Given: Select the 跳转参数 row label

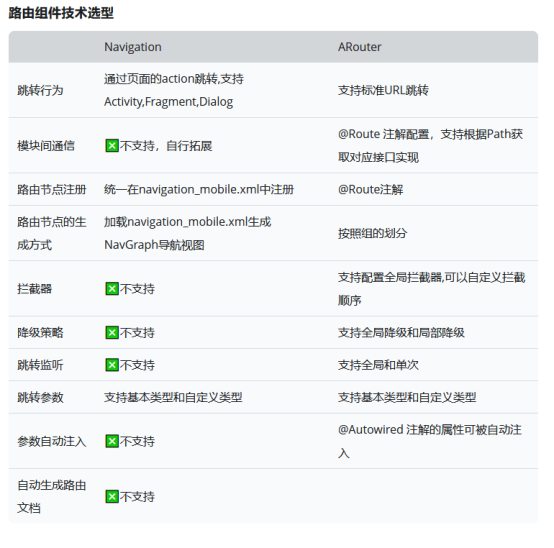Looking at the screenshot, I should [x=40, y=397].
